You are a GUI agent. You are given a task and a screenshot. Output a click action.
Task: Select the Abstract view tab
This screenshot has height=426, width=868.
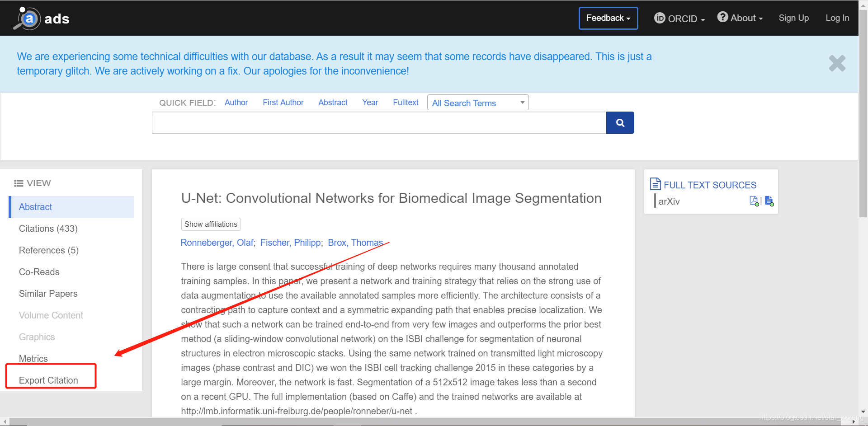[71, 207]
